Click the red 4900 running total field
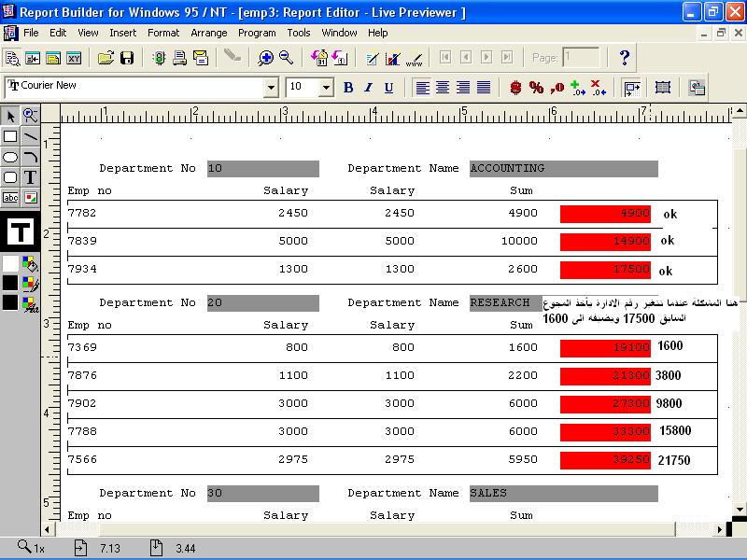Screen dimensions: 747x560 coord(605,214)
